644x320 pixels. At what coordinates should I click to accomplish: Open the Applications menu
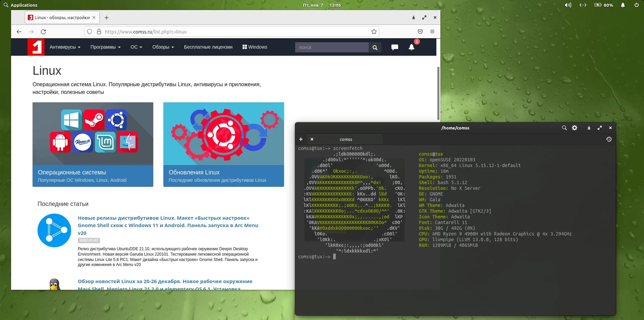[x=20, y=5]
